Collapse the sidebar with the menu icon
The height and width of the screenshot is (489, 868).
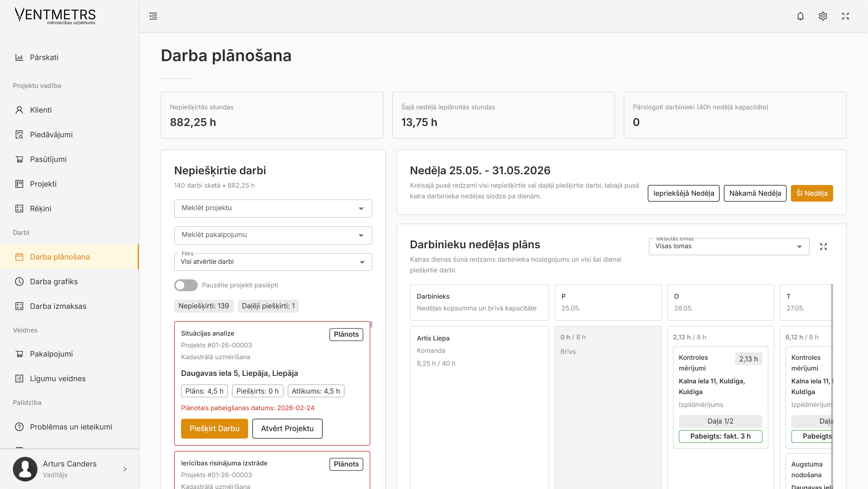coord(153,16)
